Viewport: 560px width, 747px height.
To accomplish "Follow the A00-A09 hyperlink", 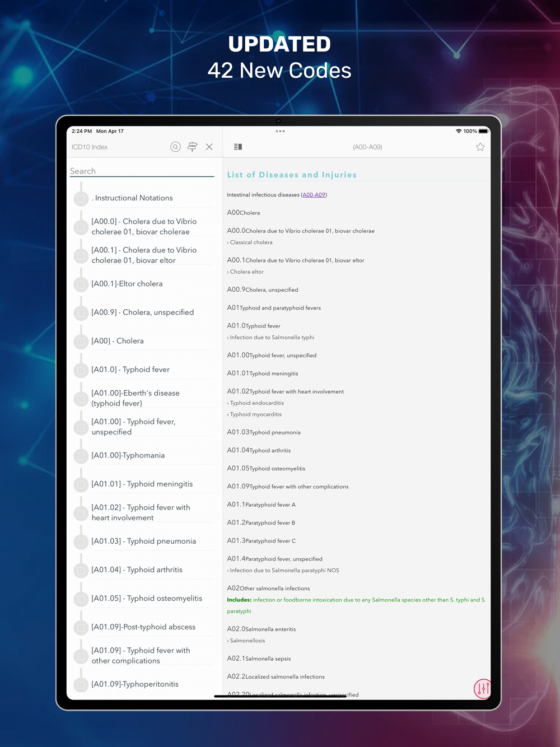I will 314,195.
